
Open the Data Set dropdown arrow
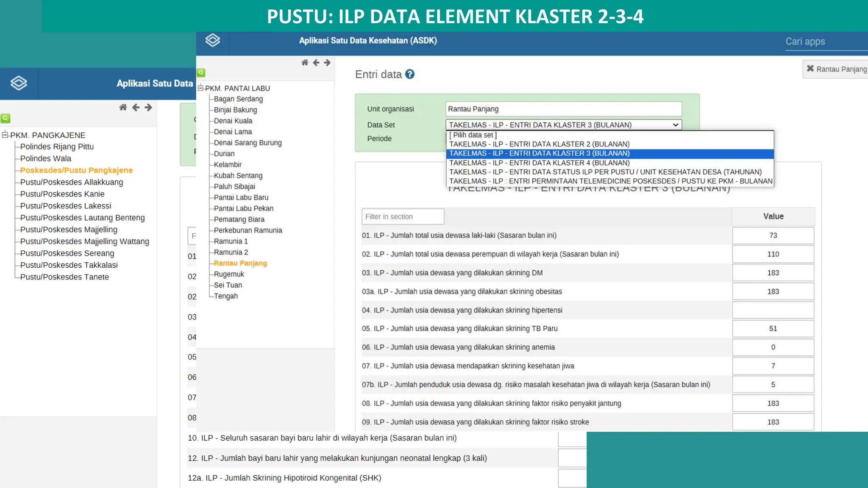pos(675,125)
